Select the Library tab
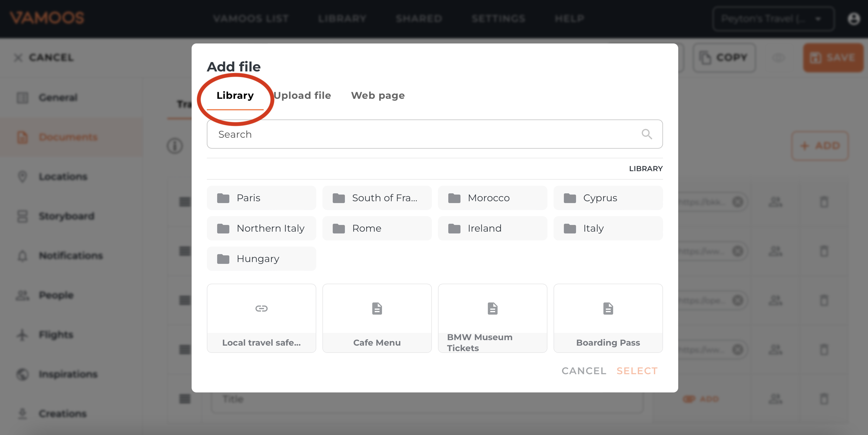 coord(235,96)
